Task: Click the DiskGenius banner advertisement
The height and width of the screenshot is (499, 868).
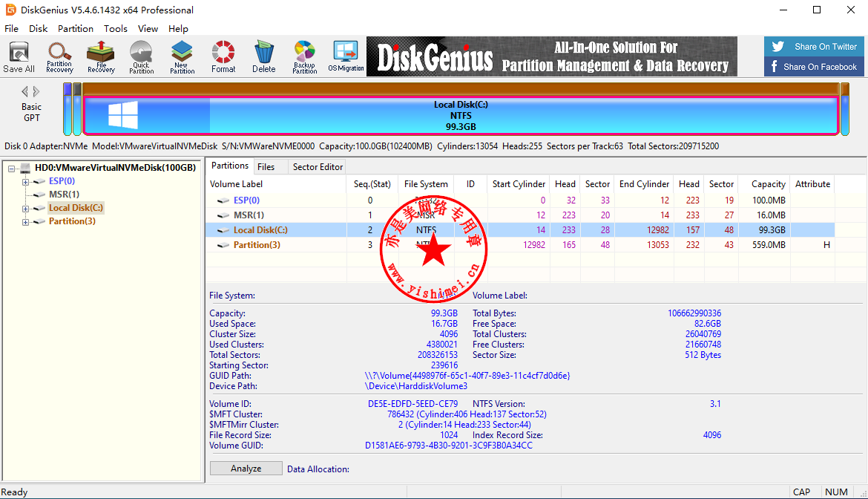Action: [552, 56]
